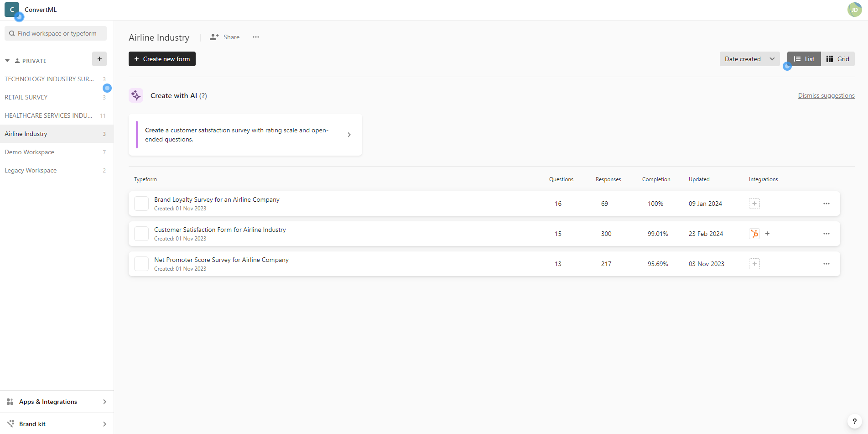Tick the Customer Satisfaction Form checkbox
The width and height of the screenshot is (868, 434).
141,234
